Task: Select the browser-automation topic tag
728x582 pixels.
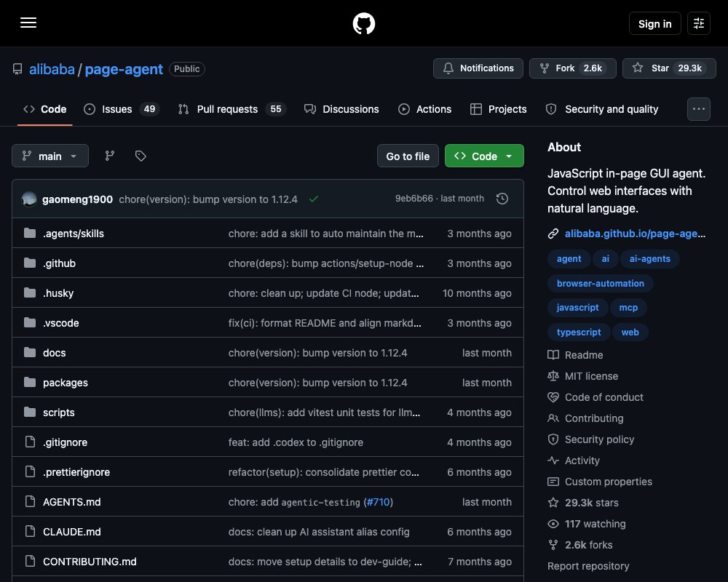Action: click(601, 283)
